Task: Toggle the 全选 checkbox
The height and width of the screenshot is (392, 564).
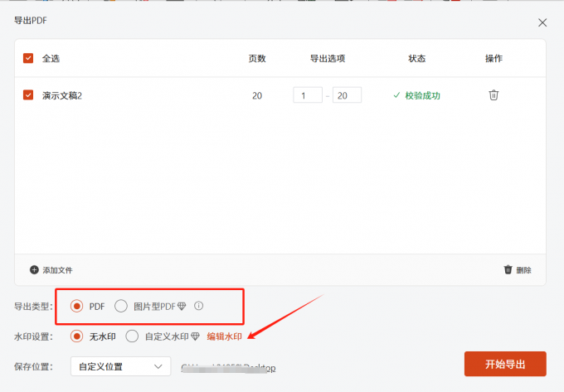Action: pyautogui.click(x=28, y=58)
